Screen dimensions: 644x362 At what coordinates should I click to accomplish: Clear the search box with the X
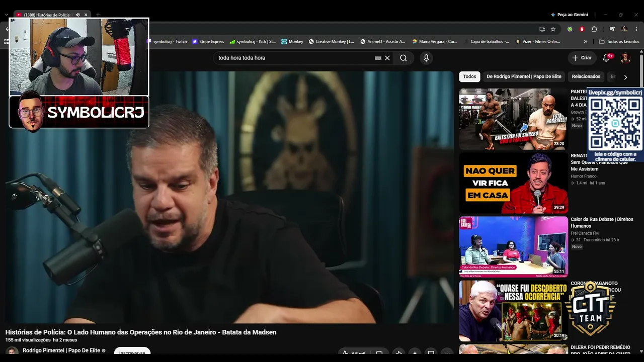[x=387, y=58]
